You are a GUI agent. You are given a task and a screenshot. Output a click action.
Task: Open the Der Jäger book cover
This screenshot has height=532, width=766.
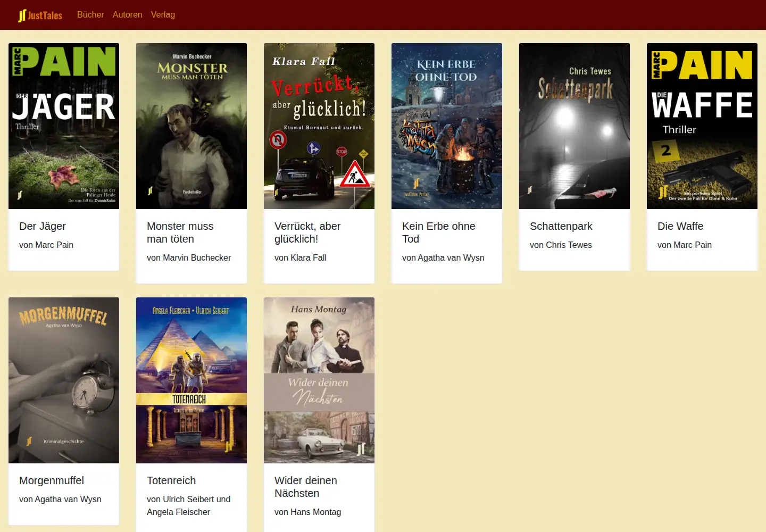(64, 126)
